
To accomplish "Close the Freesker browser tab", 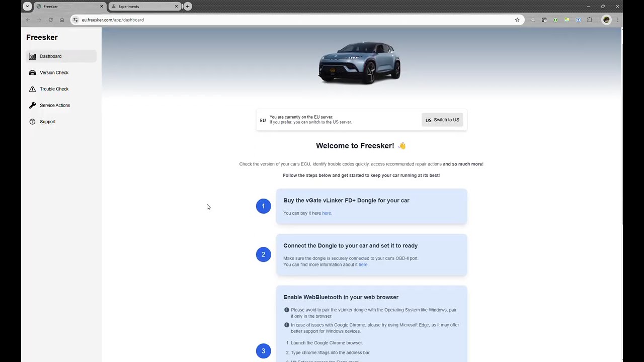I will pyautogui.click(x=102, y=7).
